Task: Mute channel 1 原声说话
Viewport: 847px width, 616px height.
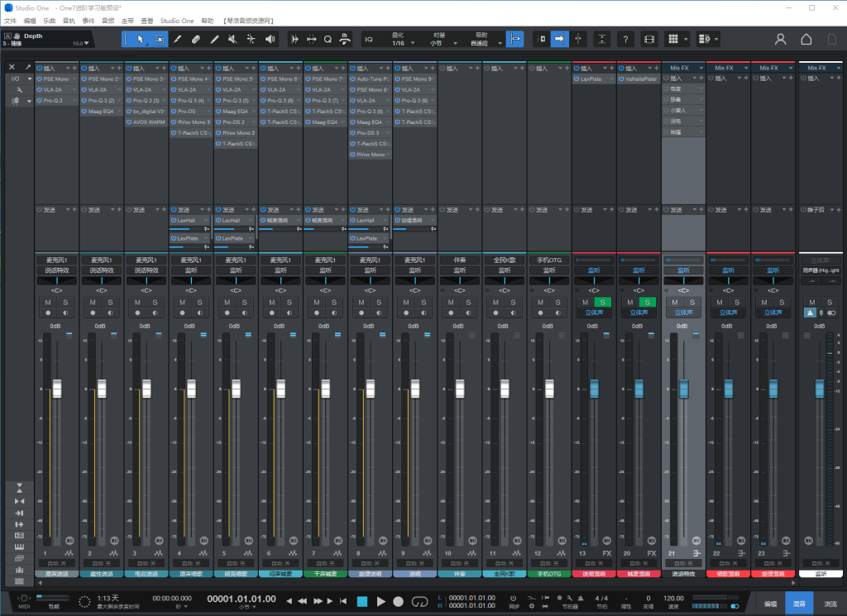Action: [48, 303]
